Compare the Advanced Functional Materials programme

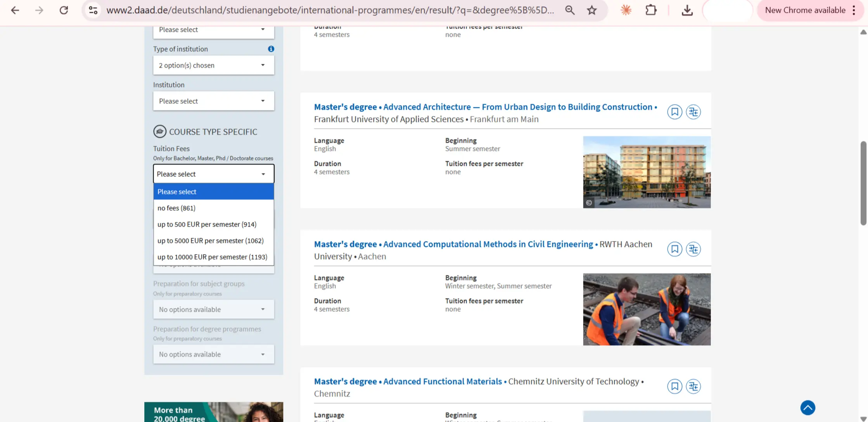[693, 386]
